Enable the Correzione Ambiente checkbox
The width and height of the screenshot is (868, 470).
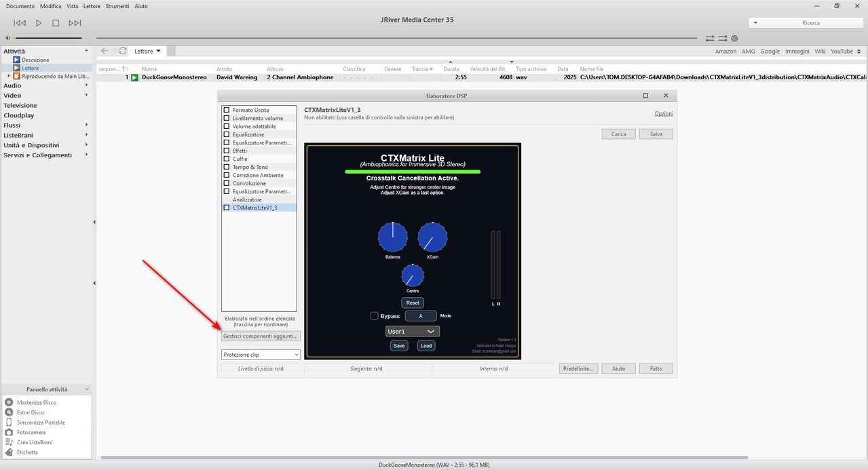[x=227, y=175]
